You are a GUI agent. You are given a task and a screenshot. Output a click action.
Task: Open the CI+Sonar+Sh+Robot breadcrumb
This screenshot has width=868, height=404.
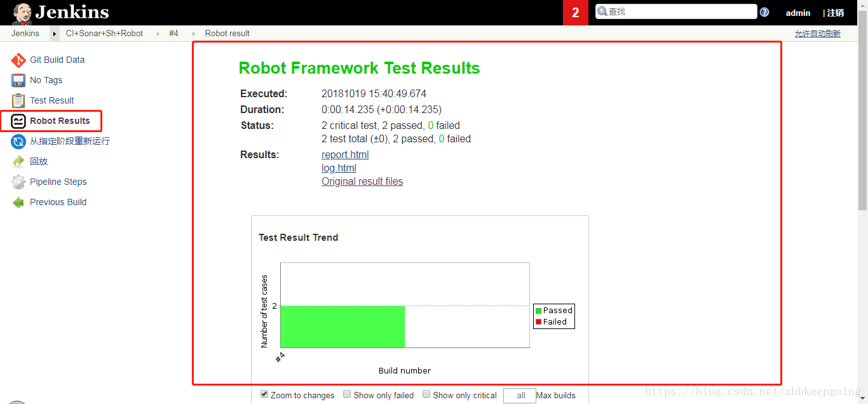point(104,34)
